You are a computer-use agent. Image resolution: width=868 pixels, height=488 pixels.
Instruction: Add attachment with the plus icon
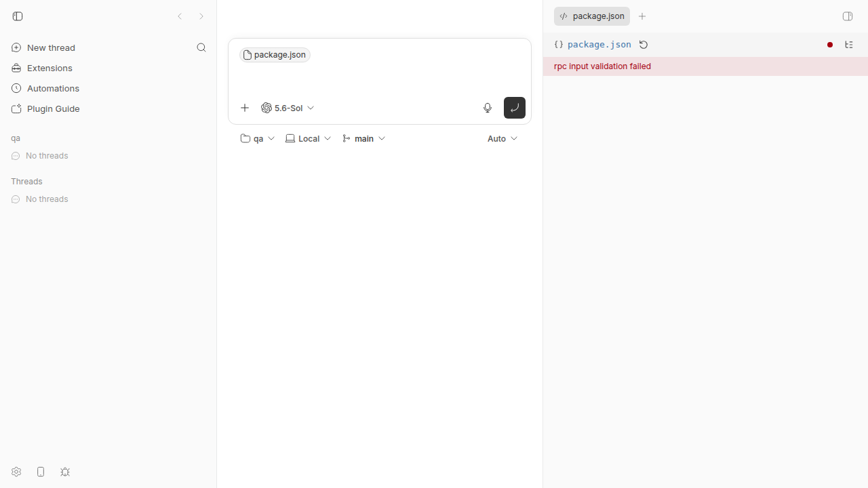coord(245,108)
